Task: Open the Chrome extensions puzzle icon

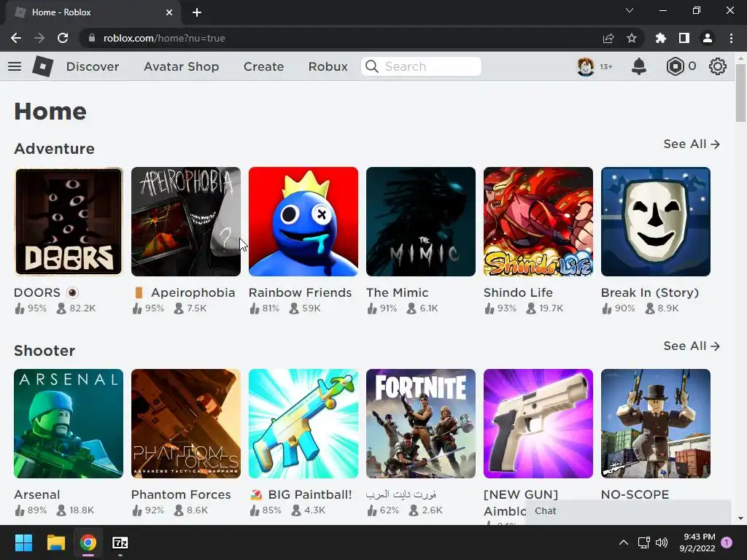Action: click(661, 38)
